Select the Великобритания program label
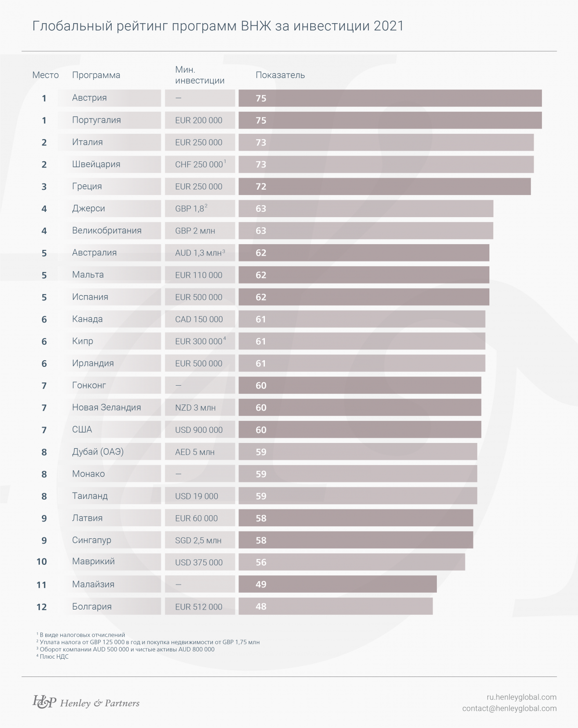578x728 pixels. coord(107,231)
